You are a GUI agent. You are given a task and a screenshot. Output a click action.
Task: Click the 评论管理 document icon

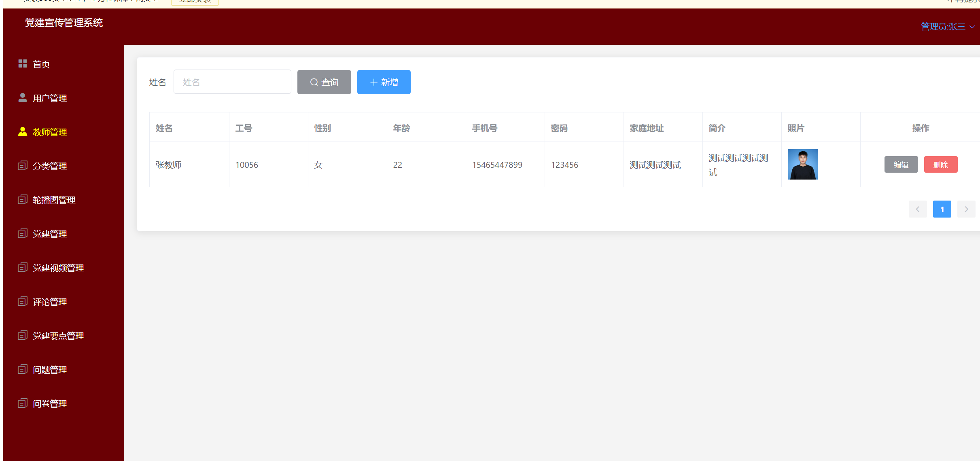point(23,301)
